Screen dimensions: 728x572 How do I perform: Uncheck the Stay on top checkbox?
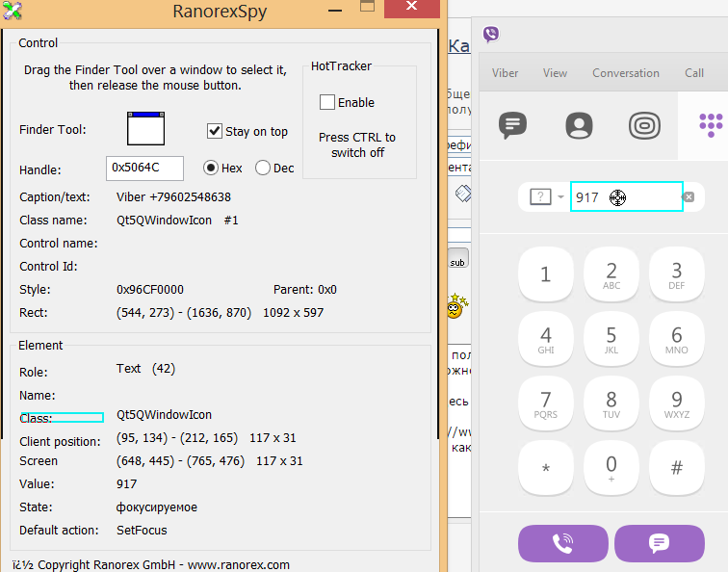(215, 131)
